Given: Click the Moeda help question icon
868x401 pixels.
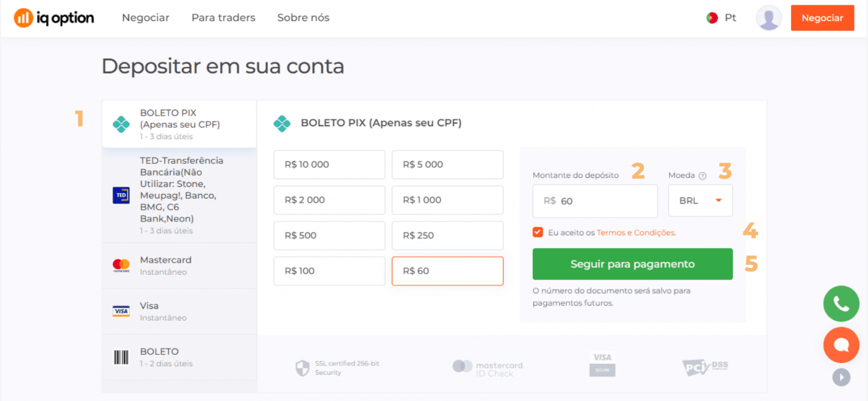Looking at the screenshot, I should 703,176.
